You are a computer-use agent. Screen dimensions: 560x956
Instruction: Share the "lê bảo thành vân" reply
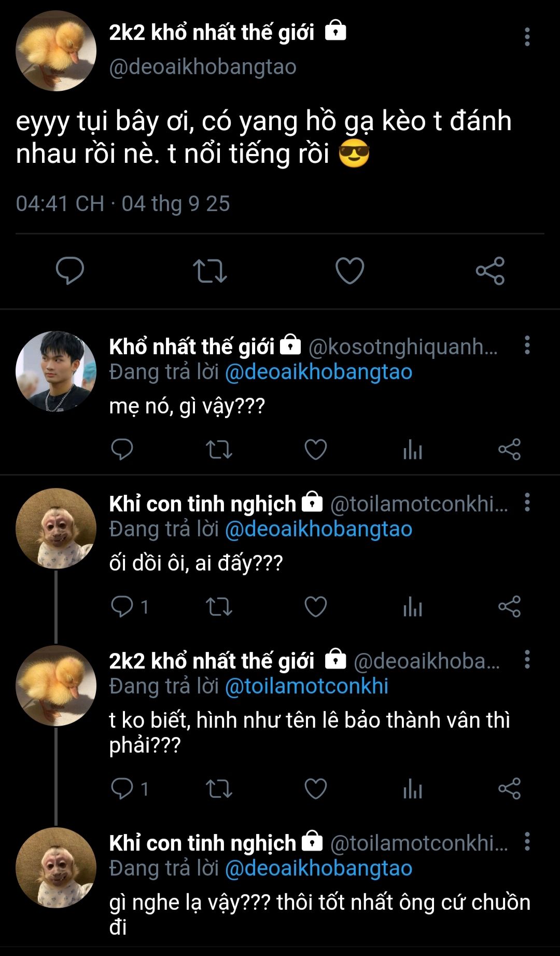pos(509,789)
